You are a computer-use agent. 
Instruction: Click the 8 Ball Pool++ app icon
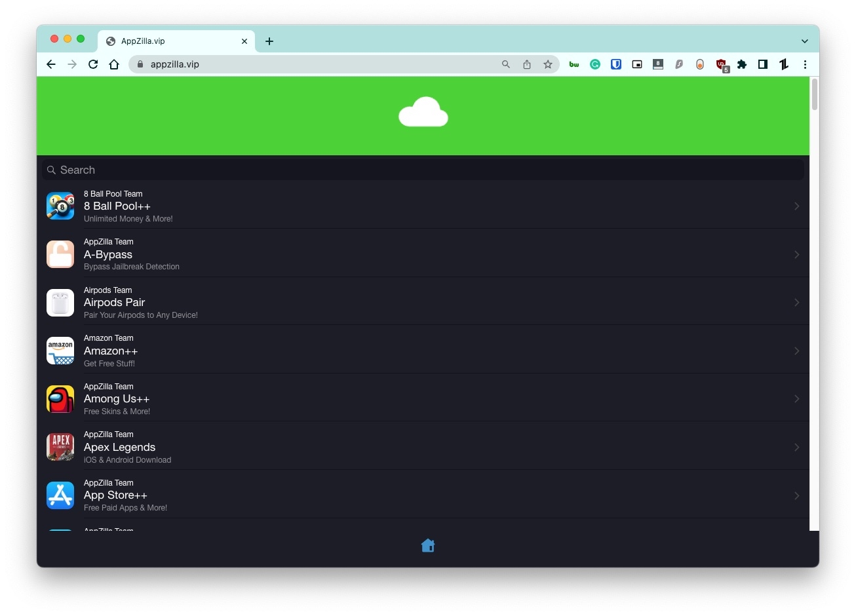[60, 206]
